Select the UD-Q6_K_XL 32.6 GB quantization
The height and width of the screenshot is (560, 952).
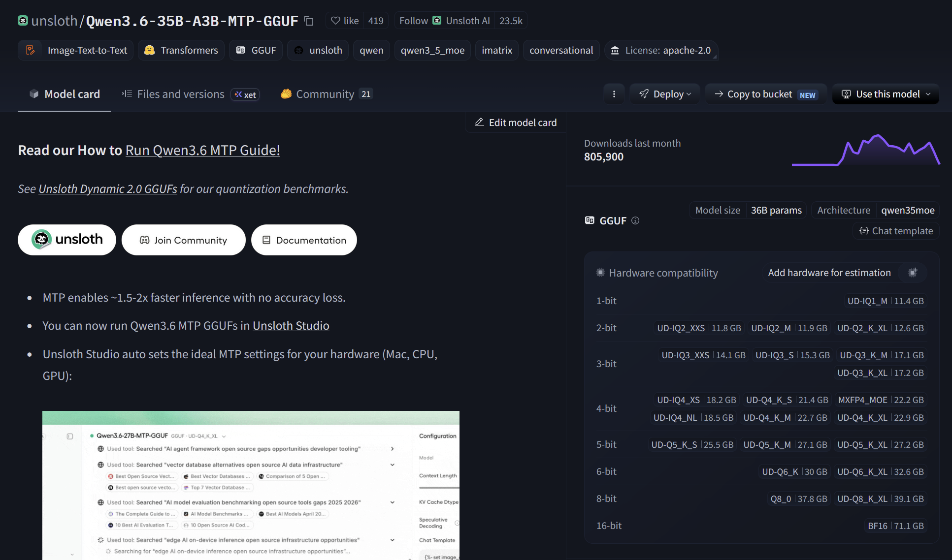tap(881, 471)
